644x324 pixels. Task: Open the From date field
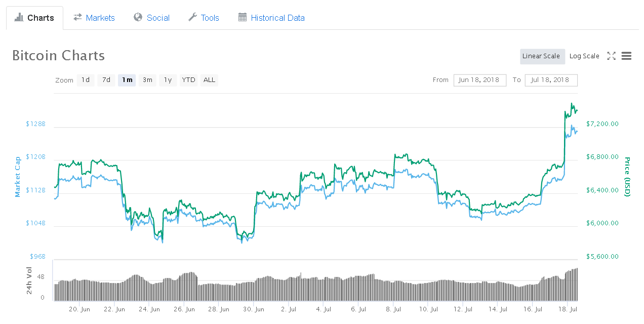(479, 80)
